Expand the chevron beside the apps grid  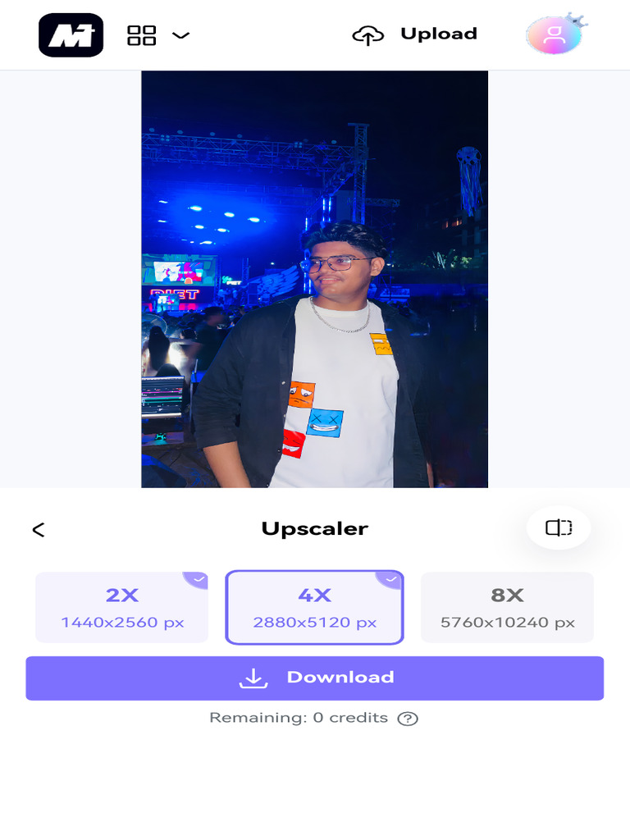(181, 35)
